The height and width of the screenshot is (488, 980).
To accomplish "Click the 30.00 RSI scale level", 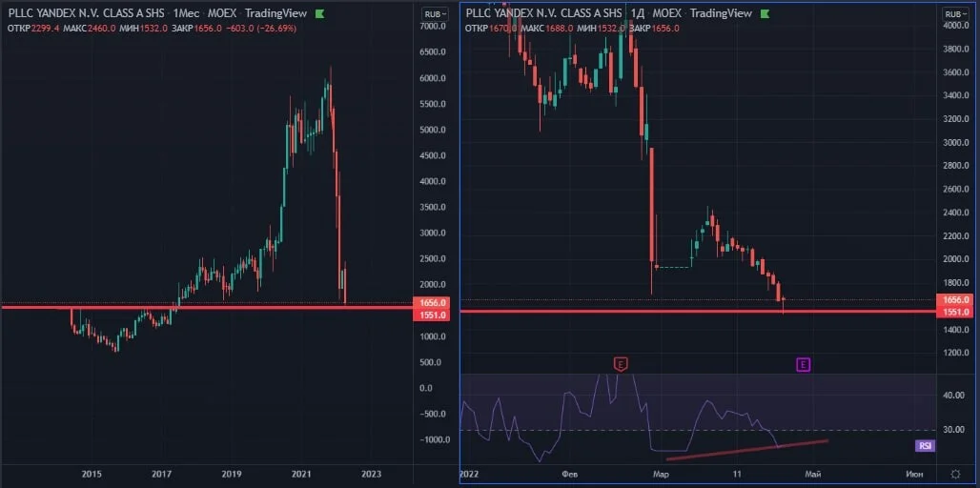I will click(x=950, y=429).
